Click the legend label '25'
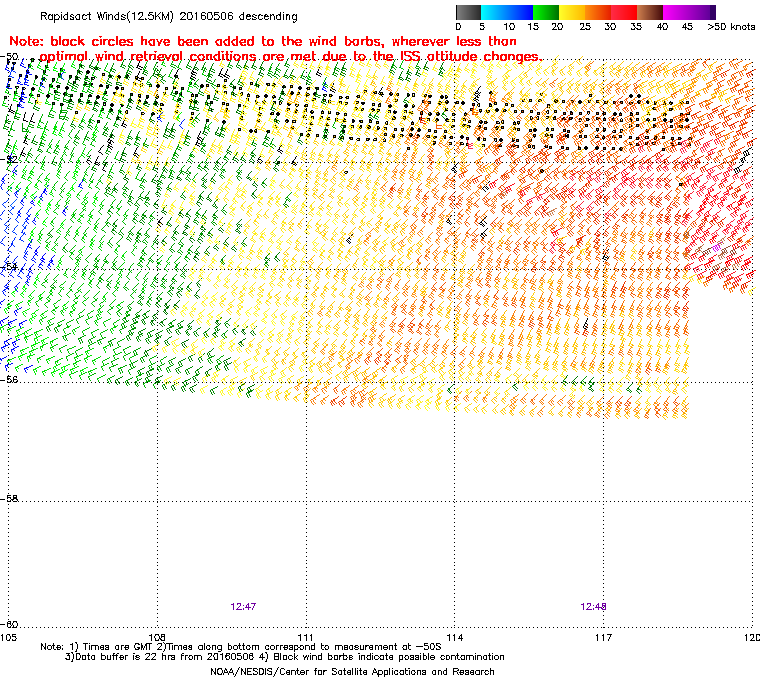Image resolution: width=760 pixels, height=688 pixels. click(x=585, y=27)
